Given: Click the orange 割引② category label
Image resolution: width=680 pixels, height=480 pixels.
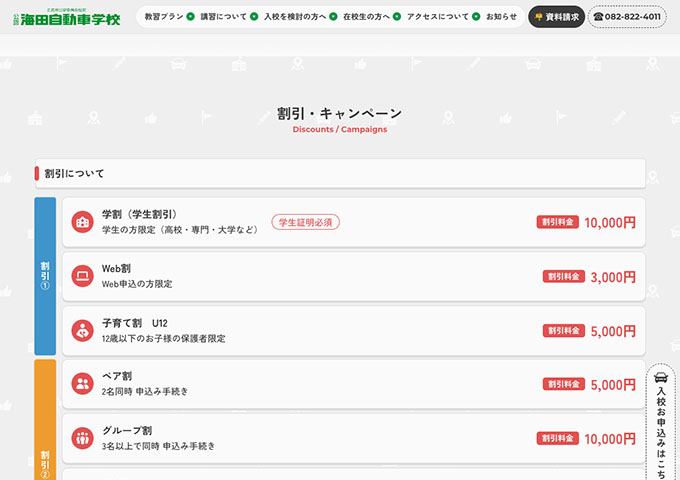Looking at the screenshot, I should [45, 420].
